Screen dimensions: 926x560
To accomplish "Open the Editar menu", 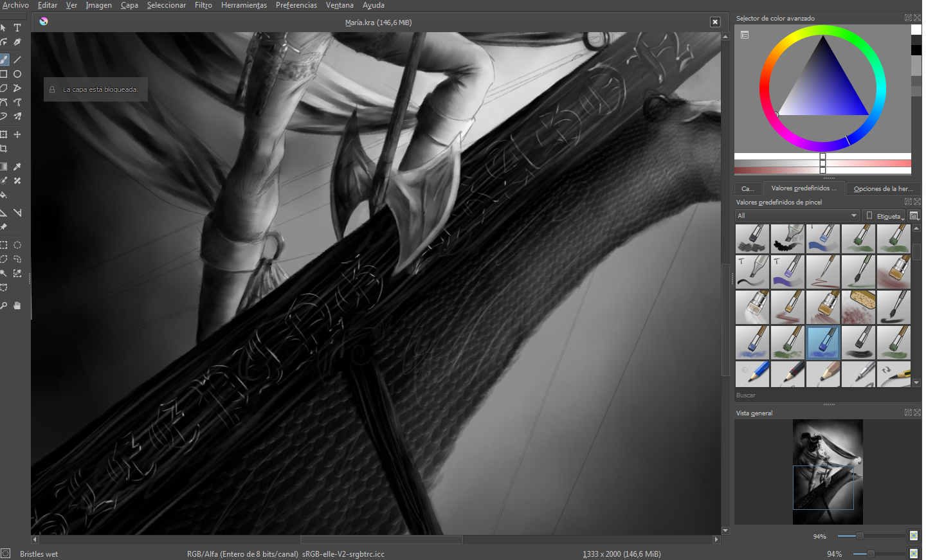I will point(48,5).
